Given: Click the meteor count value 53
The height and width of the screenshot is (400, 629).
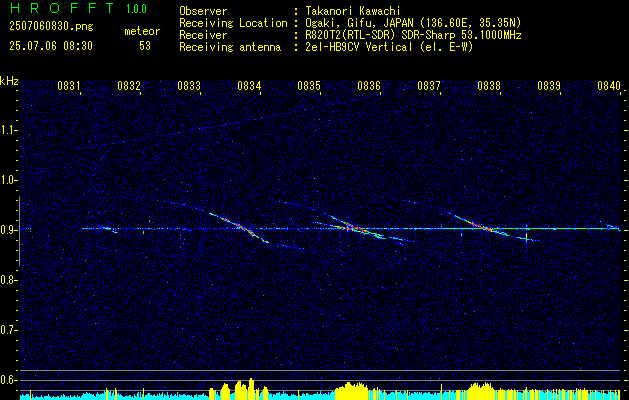Looking at the screenshot, I should click(145, 46).
